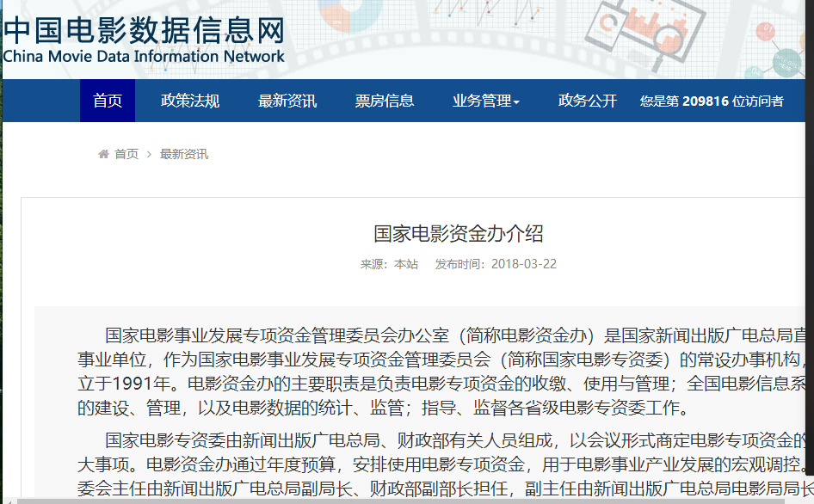814x504 pixels.
Task: Follow the 首页 breadcrumb link
Action: tap(126, 154)
